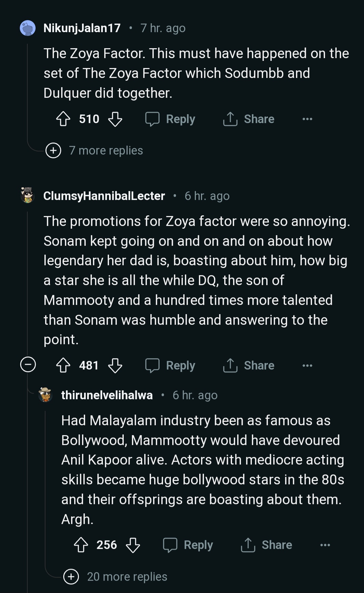Open ClumsyHannibalLecter's username link
The height and width of the screenshot is (593, 364).
coord(104,196)
